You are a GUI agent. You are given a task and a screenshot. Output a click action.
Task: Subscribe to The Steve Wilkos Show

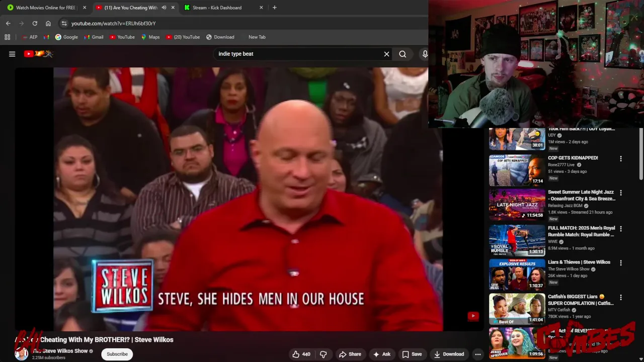[117, 354]
